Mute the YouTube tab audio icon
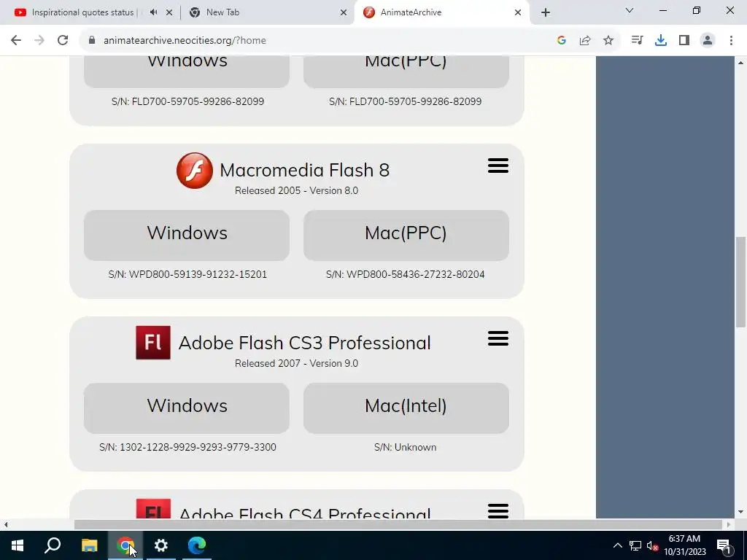This screenshot has width=747, height=560. tap(153, 12)
